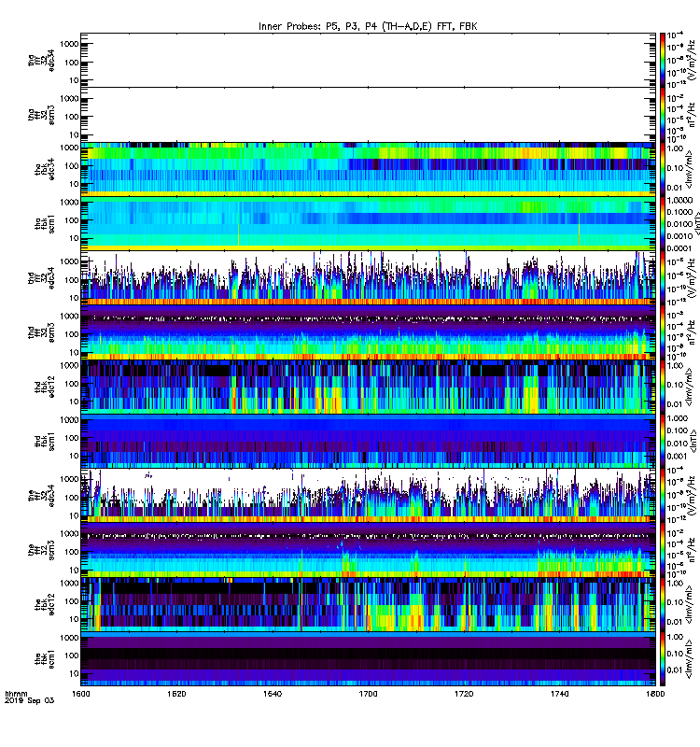Select the 'tha fff 32 scm3' panel label

point(41,115)
